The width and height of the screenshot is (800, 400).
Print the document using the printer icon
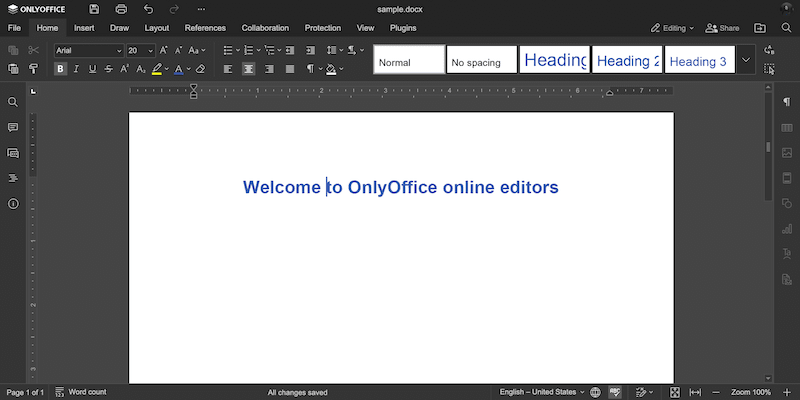pos(121,9)
